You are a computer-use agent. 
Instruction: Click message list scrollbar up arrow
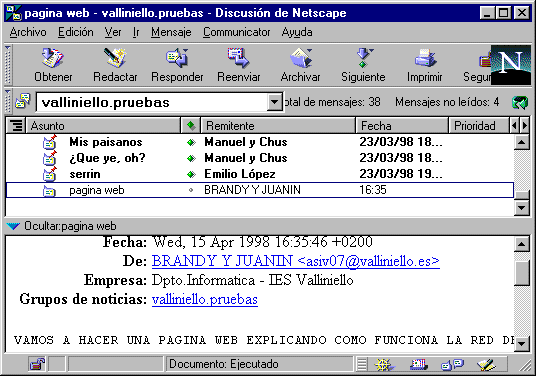pyautogui.click(x=522, y=142)
